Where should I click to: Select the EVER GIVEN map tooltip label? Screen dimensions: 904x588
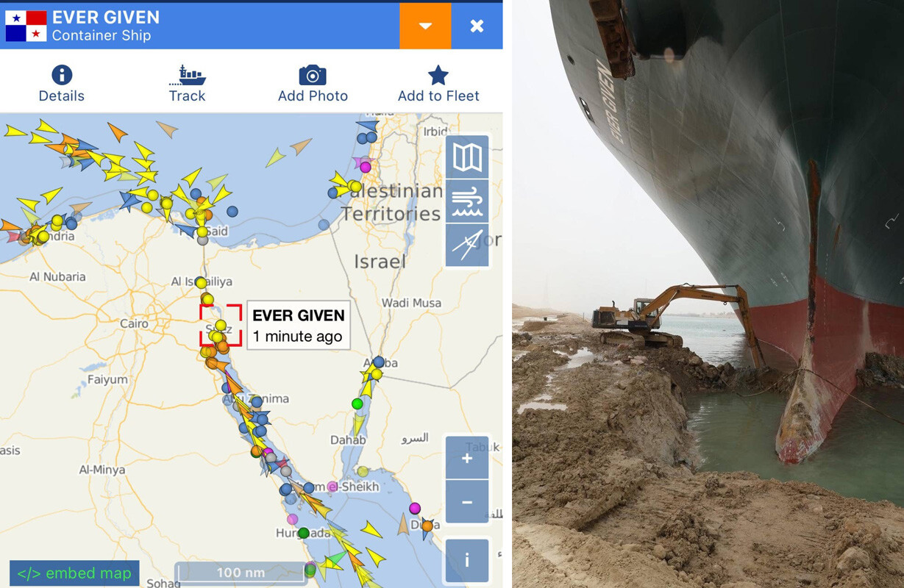click(x=298, y=325)
